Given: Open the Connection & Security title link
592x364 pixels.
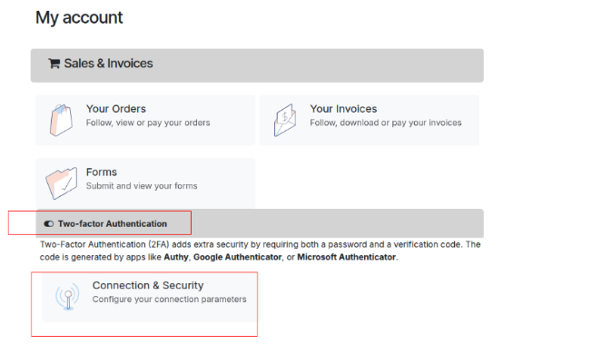Looking at the screenshot, I should click(148, 286).
